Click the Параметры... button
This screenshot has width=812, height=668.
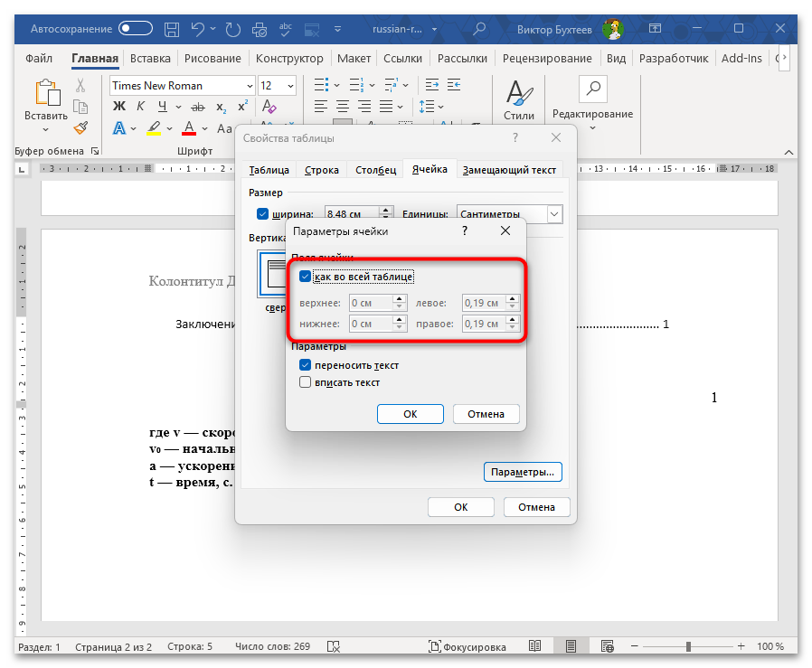(x=523, y=472)
